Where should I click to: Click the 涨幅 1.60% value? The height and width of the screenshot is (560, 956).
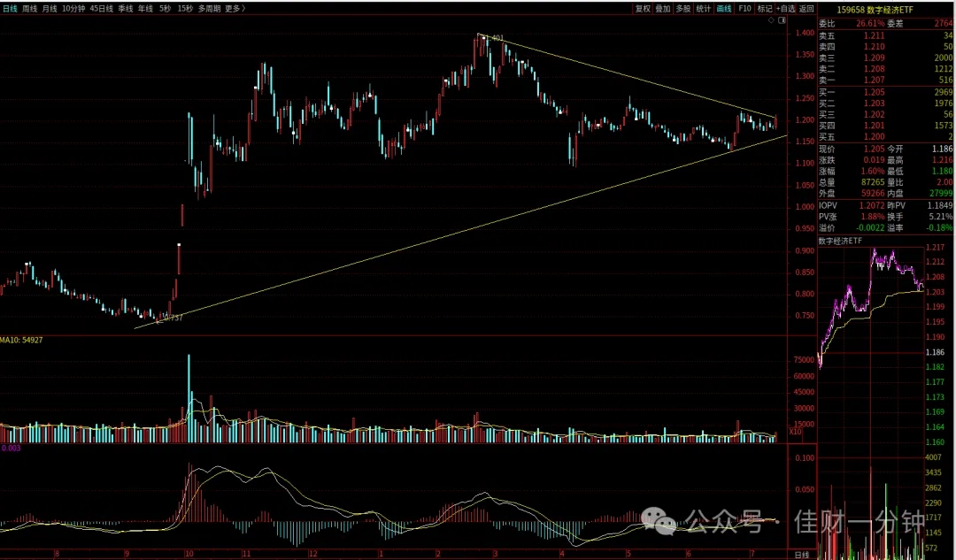(x=873, y=171)
